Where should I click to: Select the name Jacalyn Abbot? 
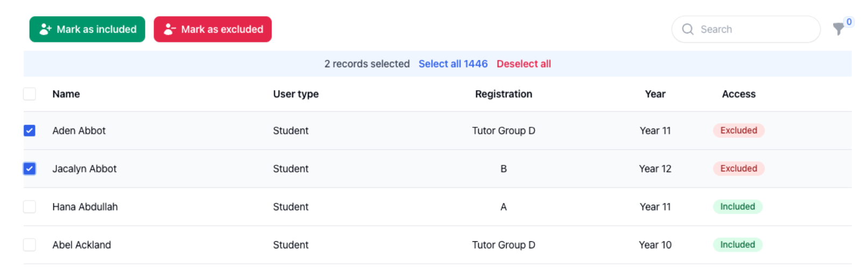pos(84,169)
